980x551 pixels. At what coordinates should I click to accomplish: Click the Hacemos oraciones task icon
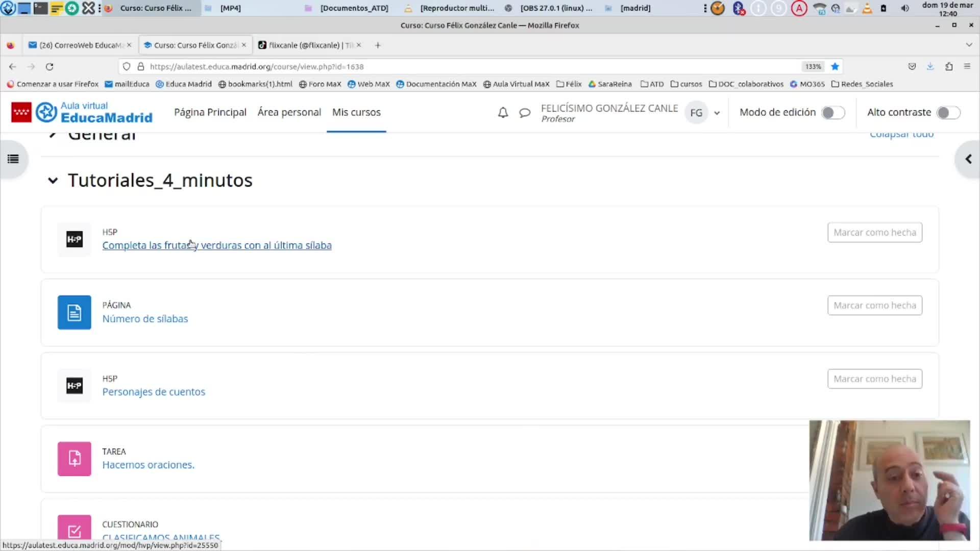tap(75, 459)
